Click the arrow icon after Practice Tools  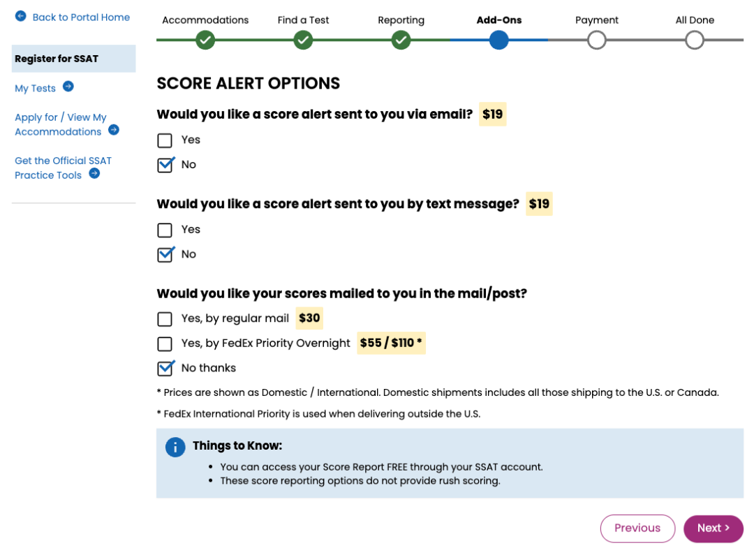point(94,173)
